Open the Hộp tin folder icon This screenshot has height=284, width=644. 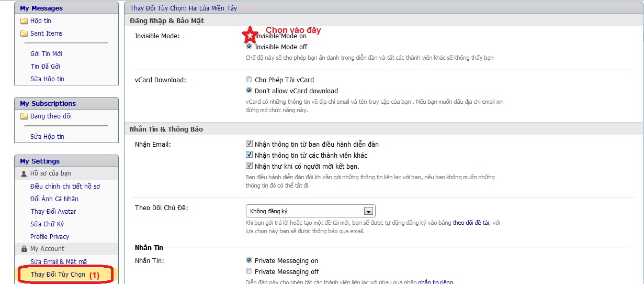tap(24, 21)
